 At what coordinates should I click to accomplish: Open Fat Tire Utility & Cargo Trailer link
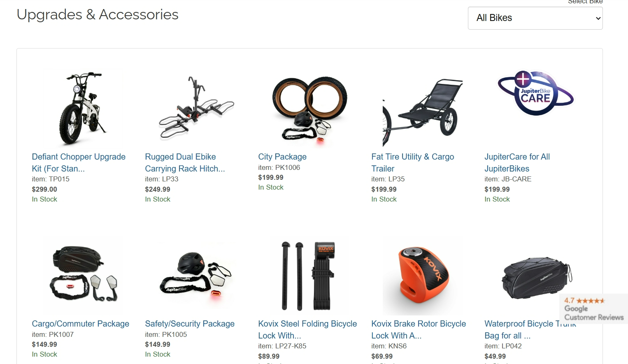[412, 162]
